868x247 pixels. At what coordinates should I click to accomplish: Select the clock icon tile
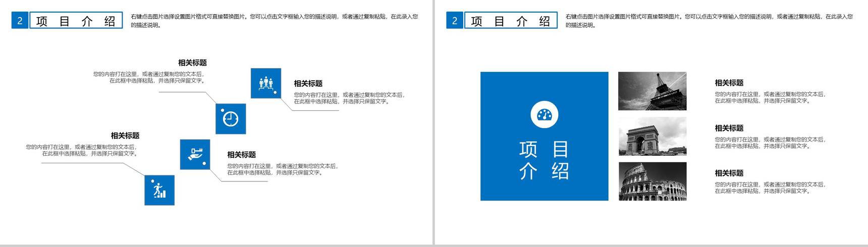231,119
